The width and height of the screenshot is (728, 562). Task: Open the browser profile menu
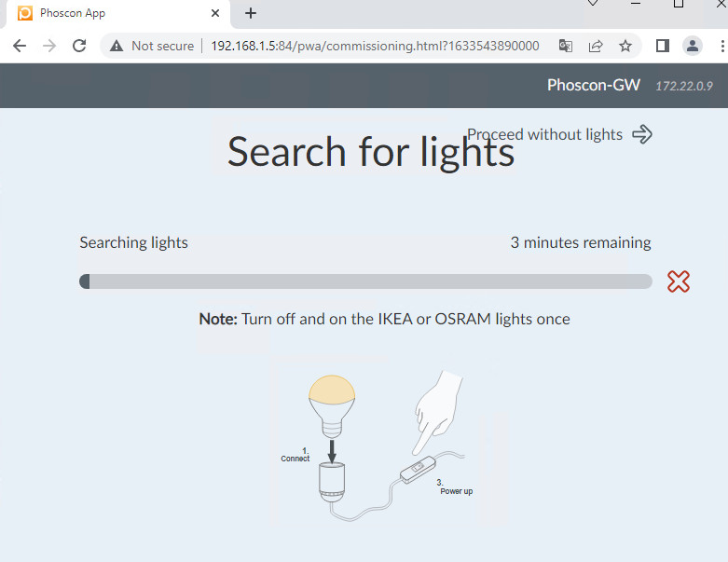[x=693, y=46]
